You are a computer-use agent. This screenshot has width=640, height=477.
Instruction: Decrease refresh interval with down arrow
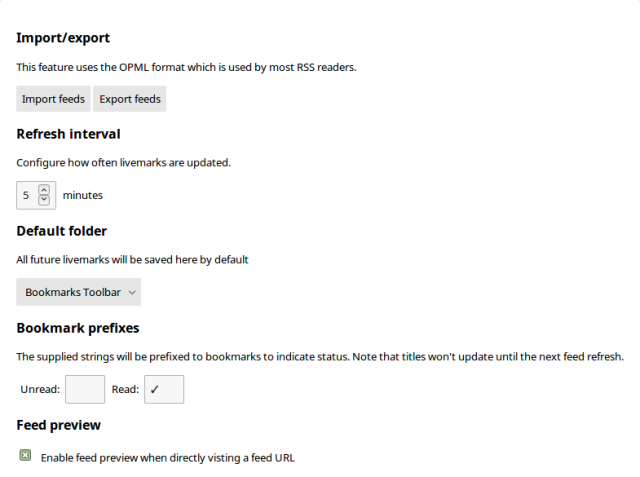pos(44,200)
